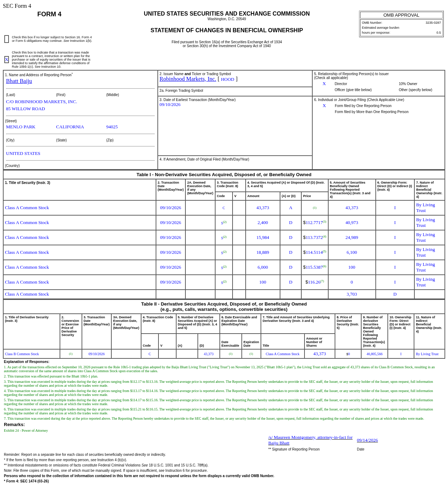This screenshot has width=448, height=492.
Task: Click the UNITED STATES country text
Action: click(23, 153)
